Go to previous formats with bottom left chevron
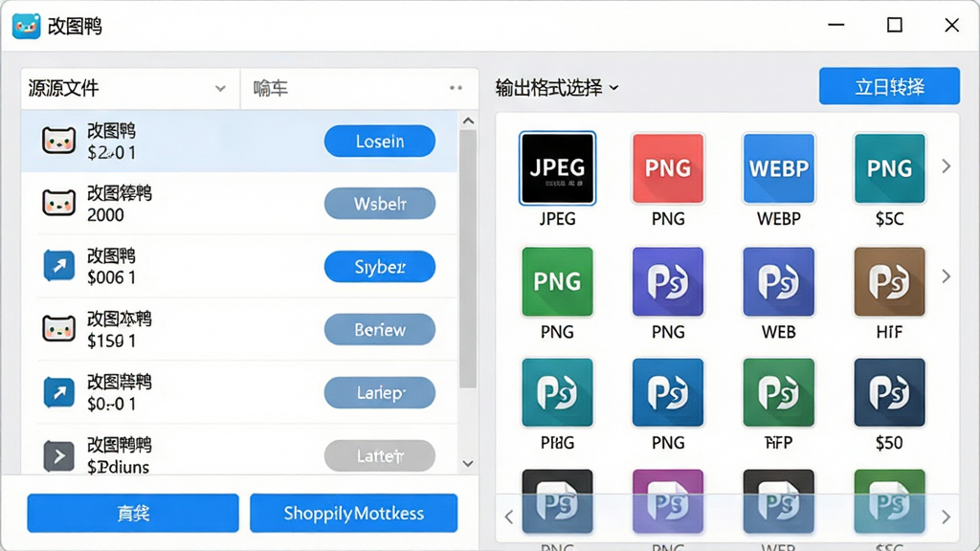The height and width of the screenshot is (551, 980). 509,518
